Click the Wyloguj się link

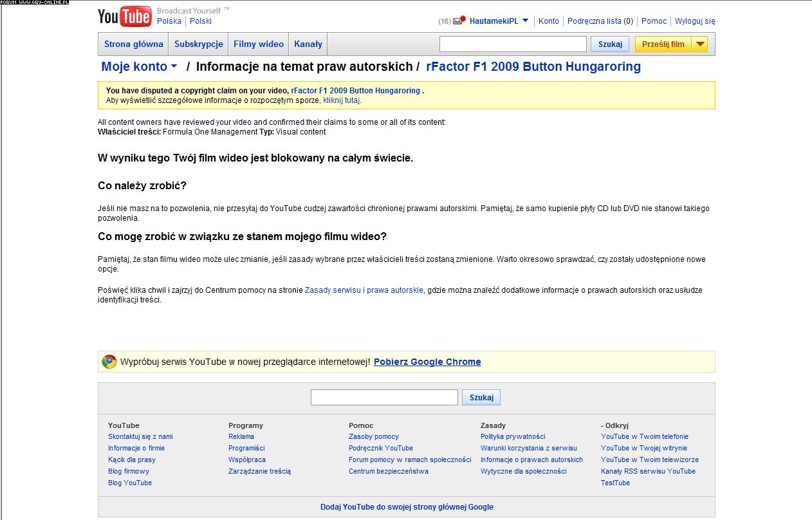tap(695, 21)
